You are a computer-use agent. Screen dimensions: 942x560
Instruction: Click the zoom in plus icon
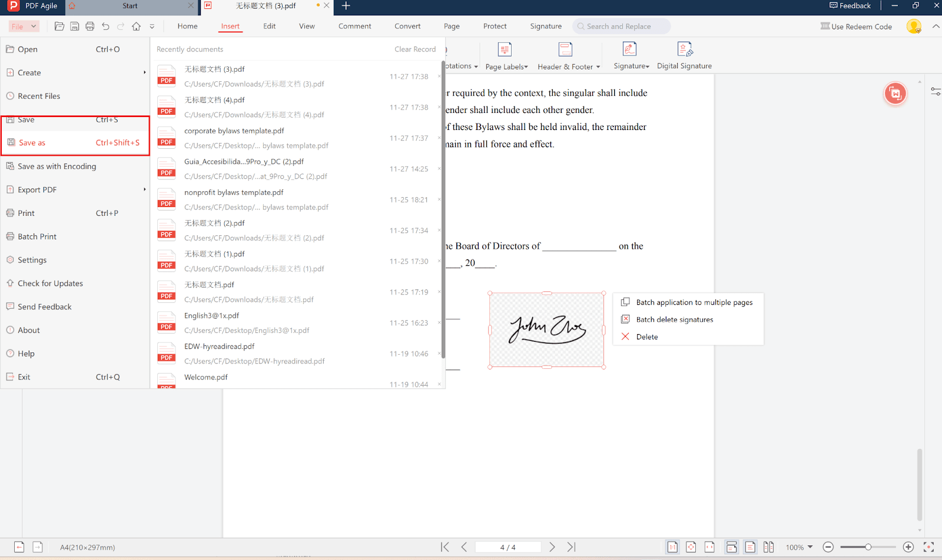[x=908, y=547]
